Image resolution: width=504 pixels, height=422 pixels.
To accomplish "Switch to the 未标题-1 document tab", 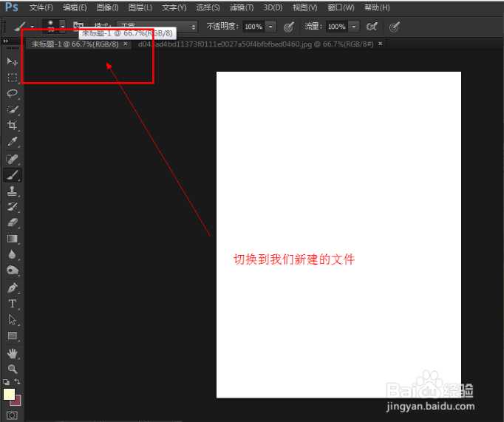I will 75,44.
